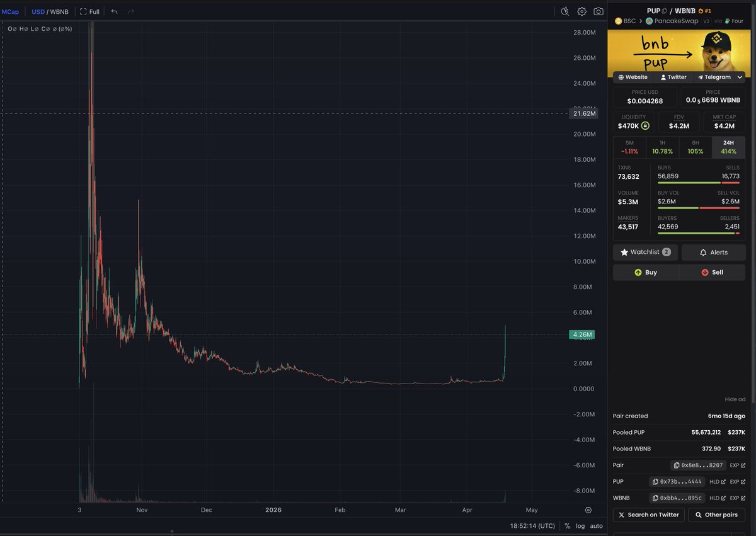The height and width of the screenshot is (536, 756).
Task: Open Other pairs search
Action: pyautogui.click(x=717, y=515)
